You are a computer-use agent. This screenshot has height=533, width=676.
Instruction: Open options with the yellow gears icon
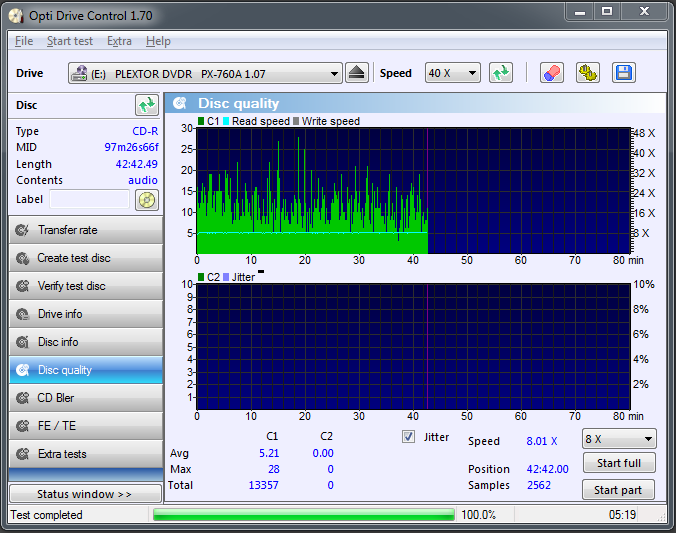coord(588,72)
